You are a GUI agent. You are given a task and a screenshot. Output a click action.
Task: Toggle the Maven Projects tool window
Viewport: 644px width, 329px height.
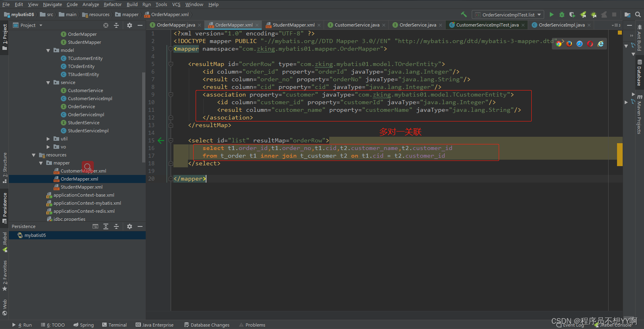coord(639,114)
